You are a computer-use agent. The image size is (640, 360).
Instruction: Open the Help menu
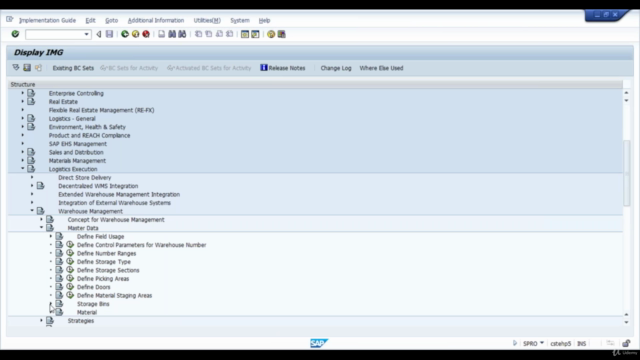[x=264, y=20]
